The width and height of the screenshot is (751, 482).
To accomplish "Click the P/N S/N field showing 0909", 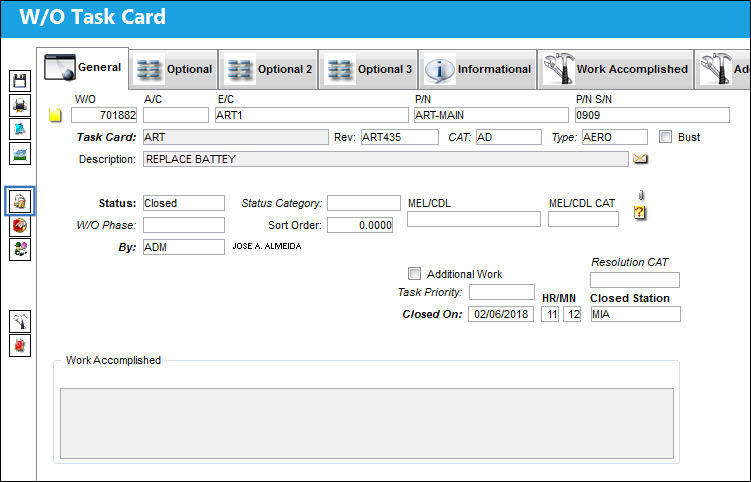I will 652,115.
